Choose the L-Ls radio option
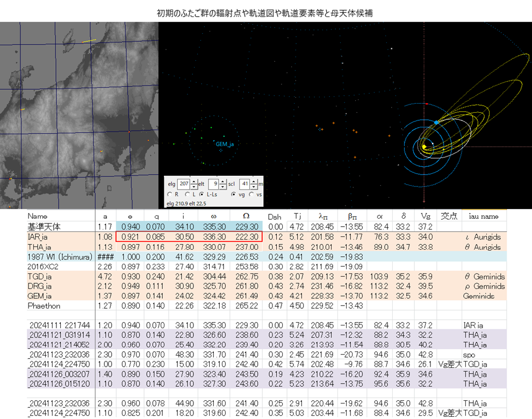The height and width of the screenshot is (419, 532). point(202,194)
